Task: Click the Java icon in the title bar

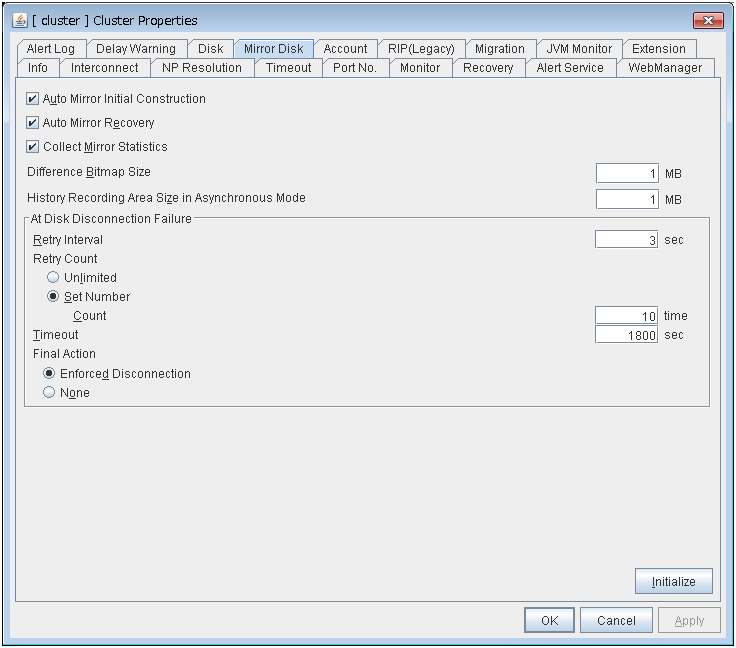Action: (x=19, y=20)
